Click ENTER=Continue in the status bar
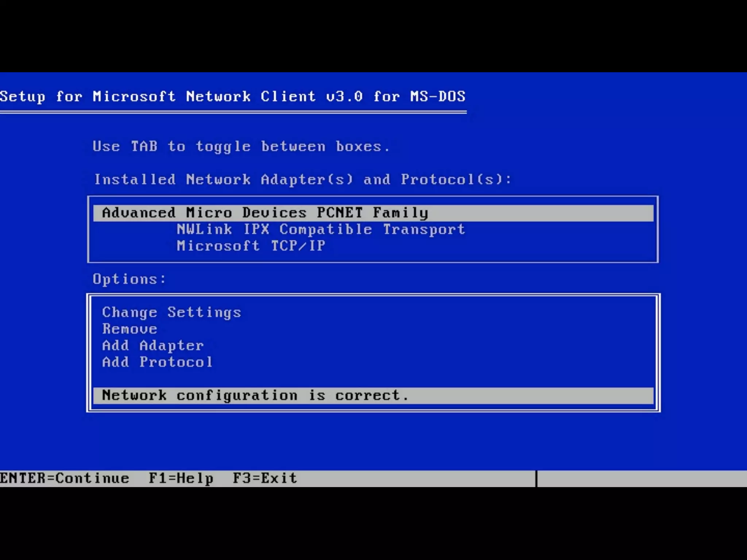Viewport: 747px width, 560px height. [x=65, y=478]
